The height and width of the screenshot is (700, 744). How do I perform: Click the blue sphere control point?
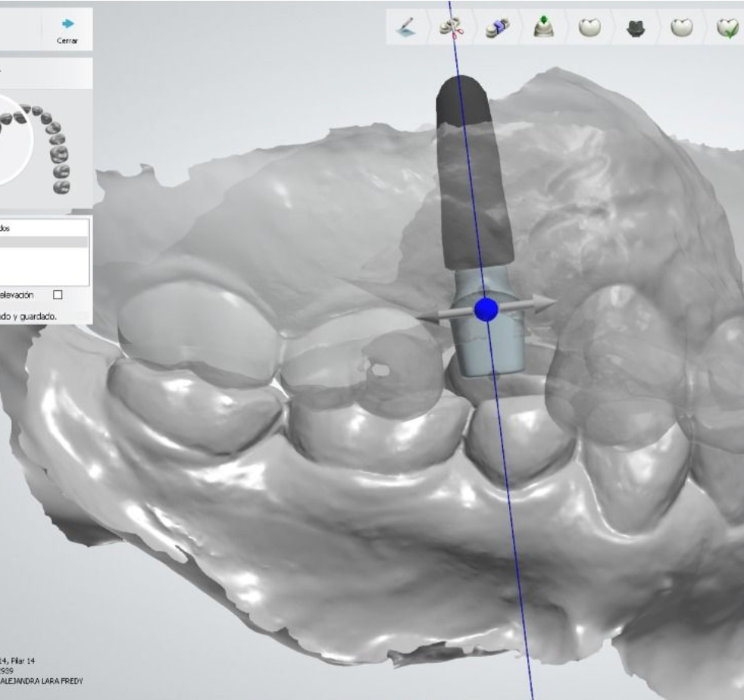point(486,309)
